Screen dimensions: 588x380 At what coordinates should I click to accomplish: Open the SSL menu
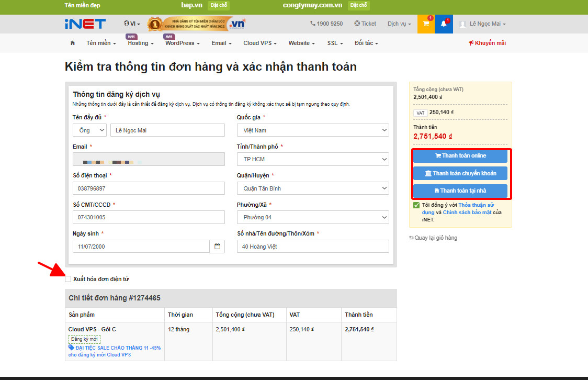335,43
